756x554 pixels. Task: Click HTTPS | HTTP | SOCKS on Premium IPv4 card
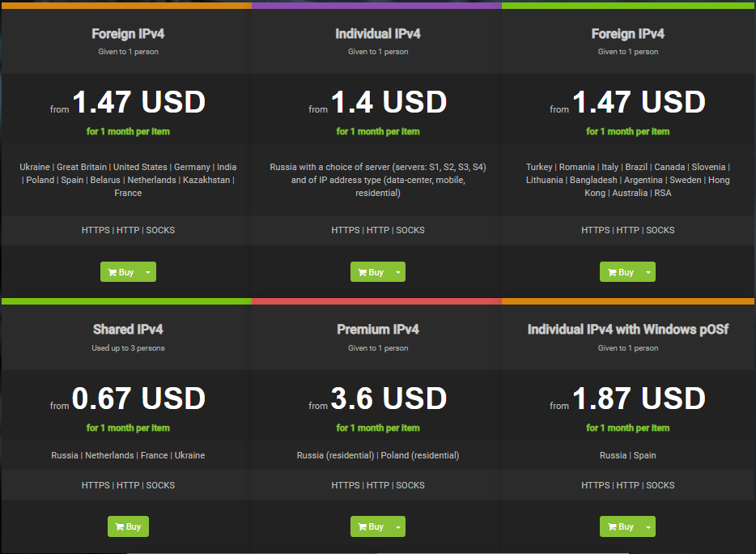tap(378, 485)
